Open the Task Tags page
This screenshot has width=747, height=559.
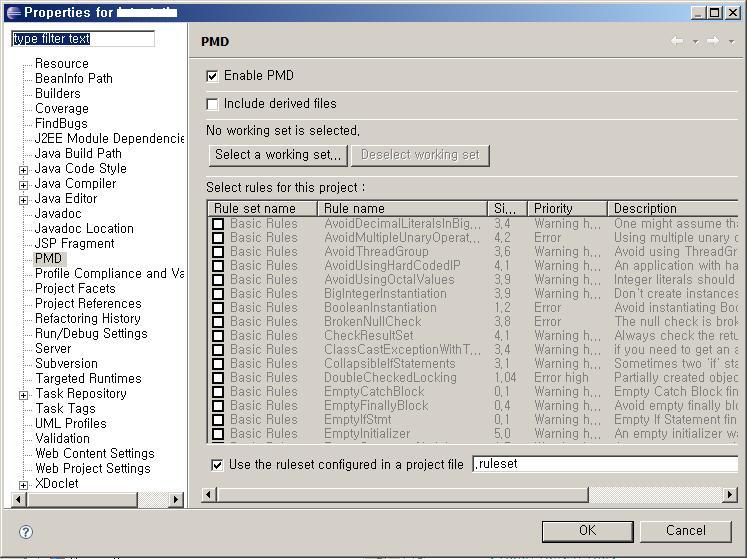pos(66,409)
